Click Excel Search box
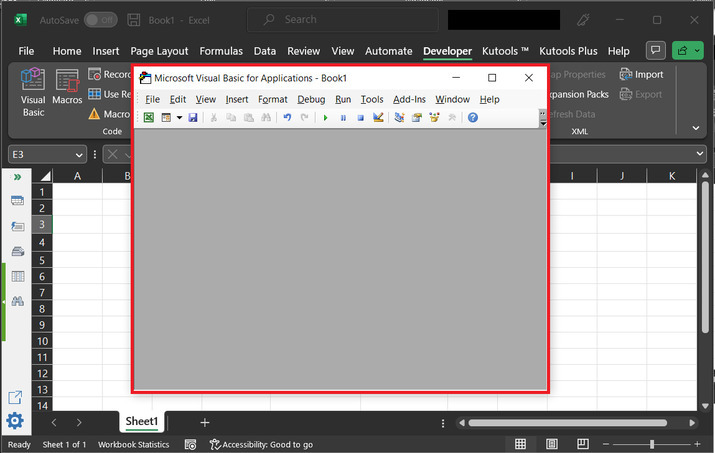 click(x=342, y=20)
